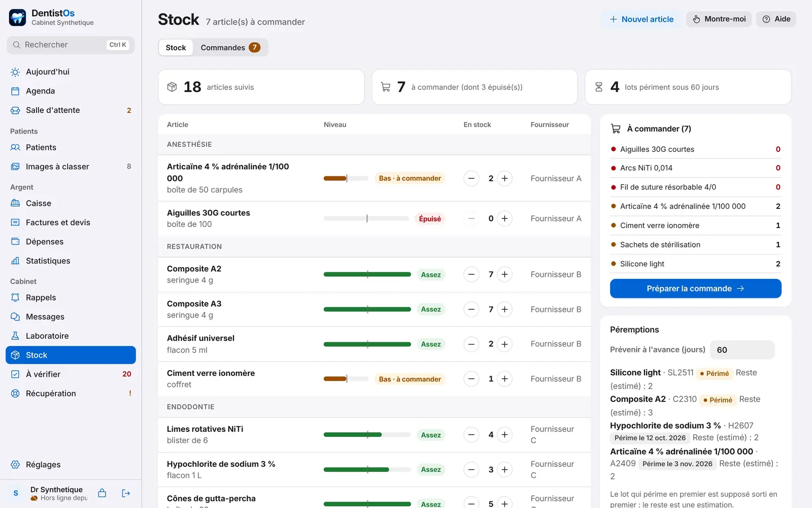
Task: Click the Articaïne level bar
Action: 346,178
